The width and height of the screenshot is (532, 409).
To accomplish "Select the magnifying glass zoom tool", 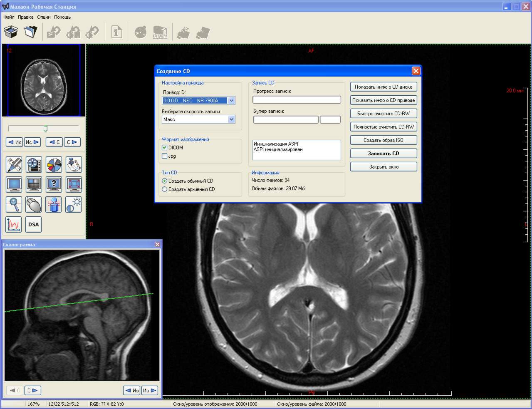I will click(14, 204).
